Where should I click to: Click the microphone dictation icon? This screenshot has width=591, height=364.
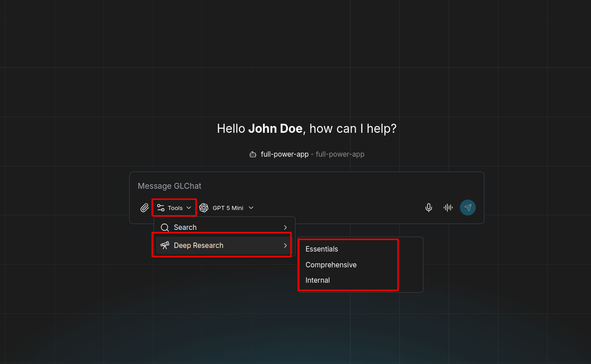coord(428,208)
